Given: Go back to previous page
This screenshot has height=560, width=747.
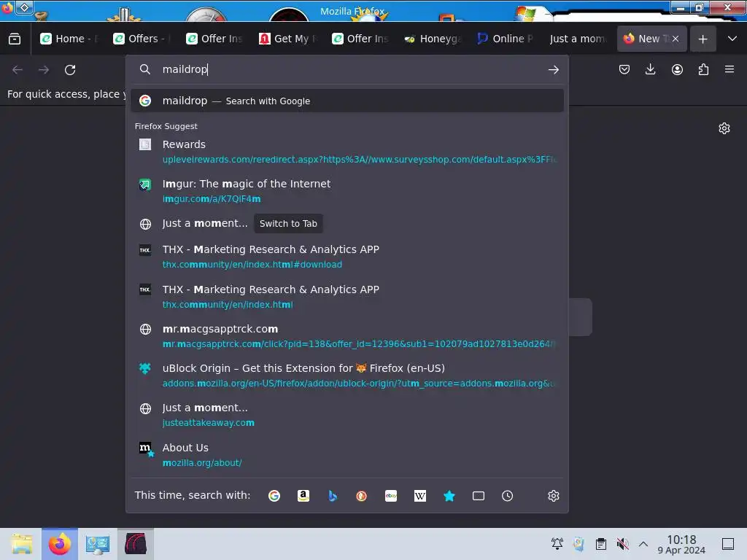Looking at the screenshot, I should (18, 69).
